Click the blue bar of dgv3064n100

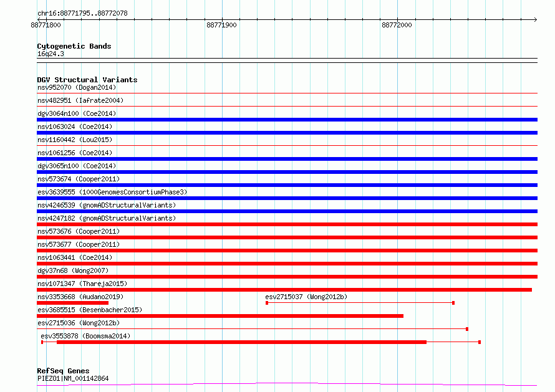(x=287, y=120)
